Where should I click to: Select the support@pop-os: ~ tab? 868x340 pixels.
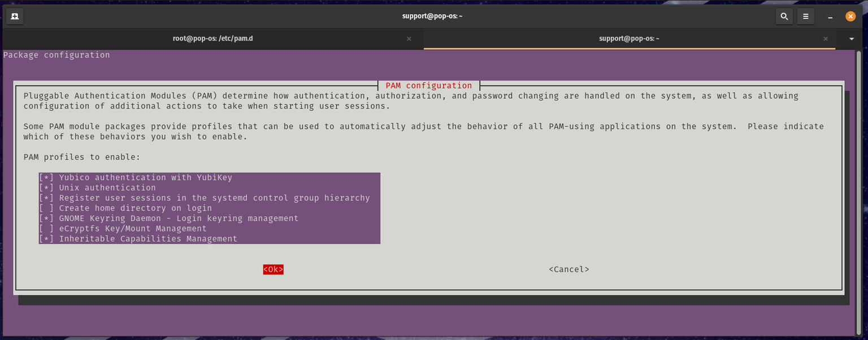point(628,39)
